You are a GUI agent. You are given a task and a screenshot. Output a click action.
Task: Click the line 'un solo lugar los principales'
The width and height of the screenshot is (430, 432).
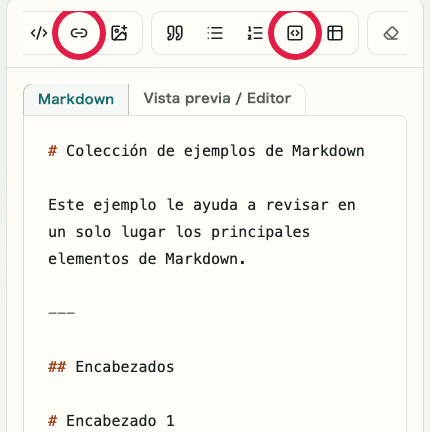(x=179, y=232)
